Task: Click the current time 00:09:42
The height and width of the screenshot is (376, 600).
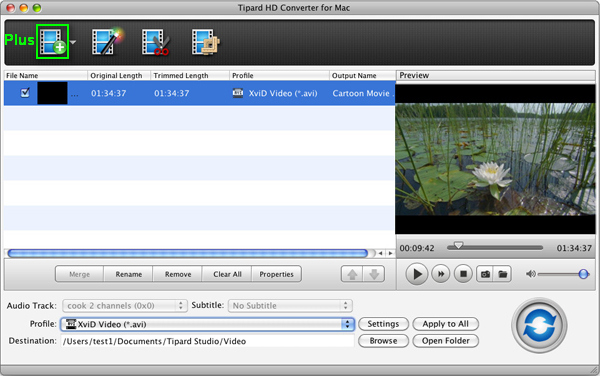Action: (x=417, y=248)
